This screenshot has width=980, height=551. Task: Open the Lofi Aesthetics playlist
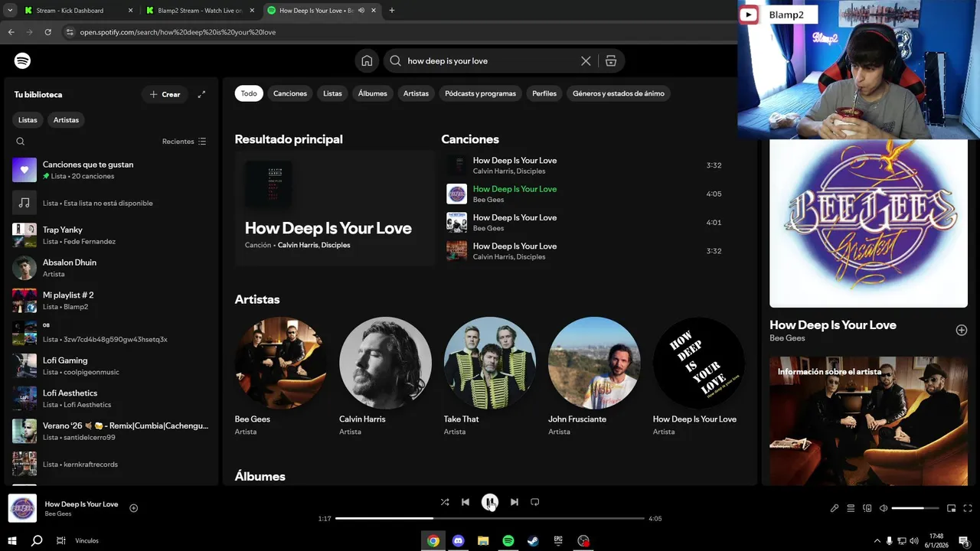click(x=112, y=399)
